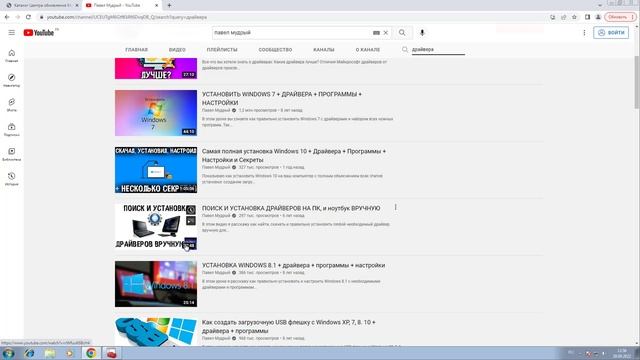Switch to ВИДЕО channel tab
This screenshot has width=640, height=360.
(x=177, y=50)
